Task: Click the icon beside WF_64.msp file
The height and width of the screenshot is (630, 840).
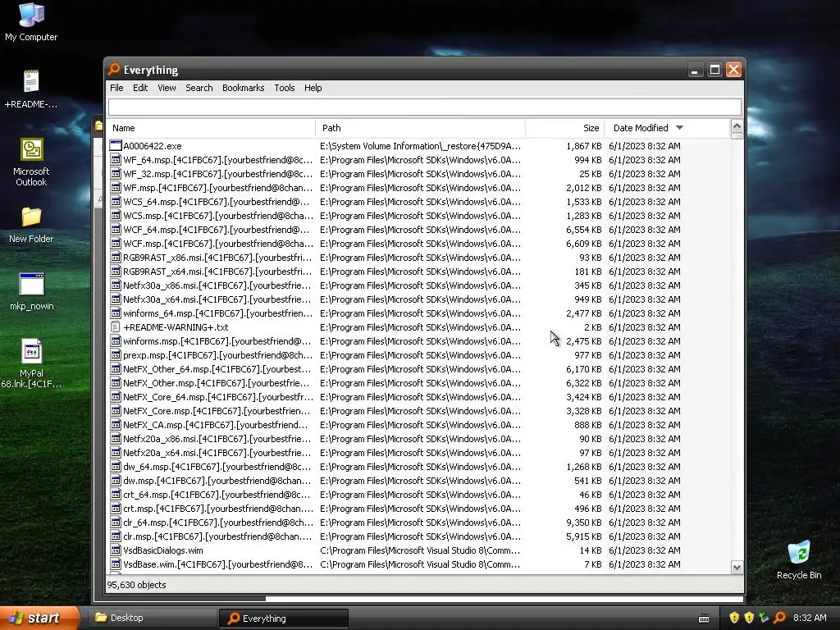Action: [x=115, y=160]
